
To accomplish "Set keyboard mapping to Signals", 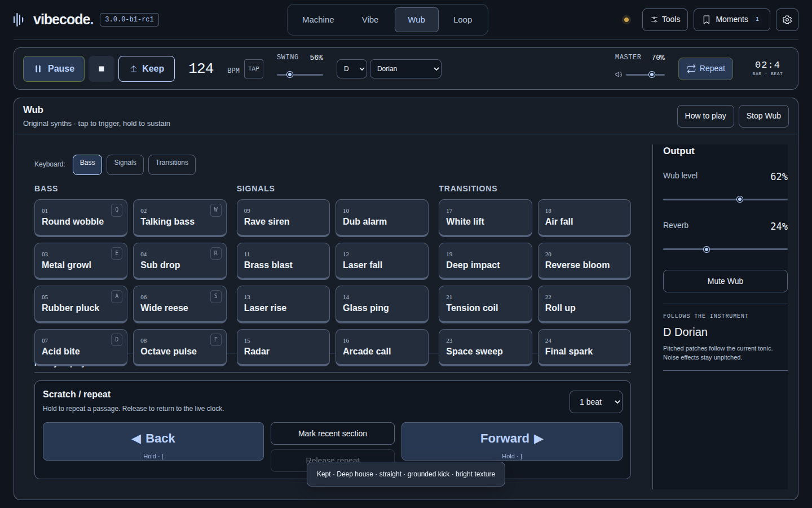I will pos(125,164).
